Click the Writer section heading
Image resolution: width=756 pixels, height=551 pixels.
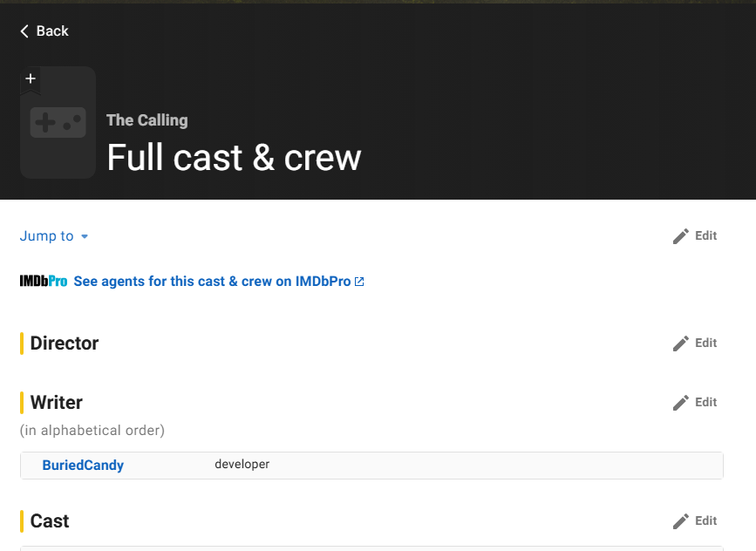[x=57, y=403]
